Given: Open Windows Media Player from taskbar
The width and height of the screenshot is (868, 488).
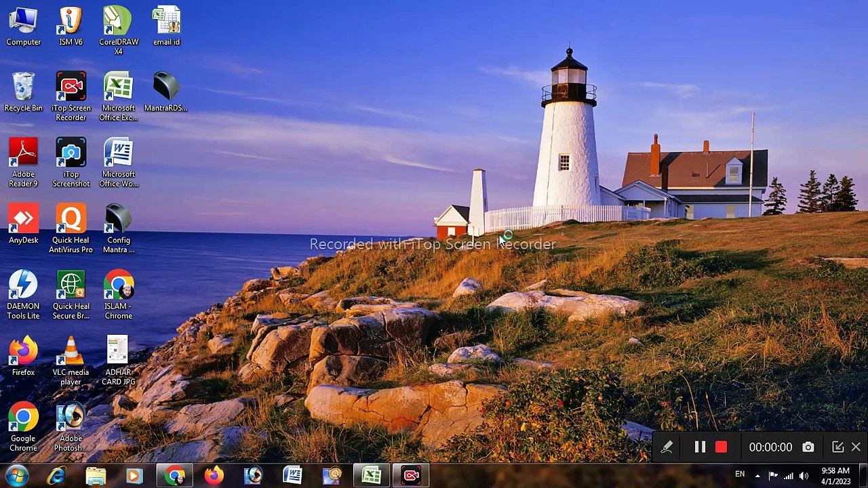Looking at the screenshot, I should [x=134, y=476].
